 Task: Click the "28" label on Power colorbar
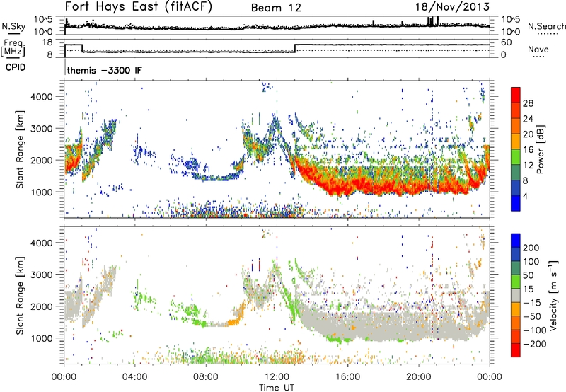[528, 103]
